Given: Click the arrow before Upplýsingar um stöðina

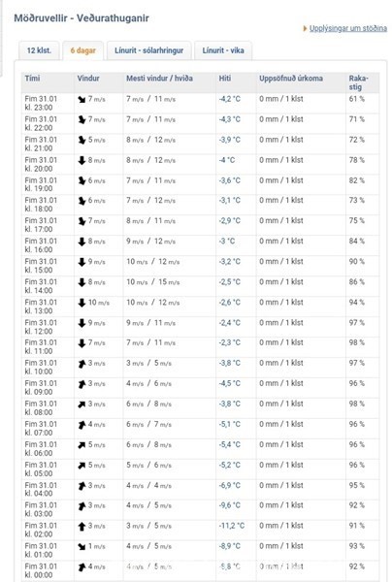Looking at the screenshot, I should pos(305,28).
